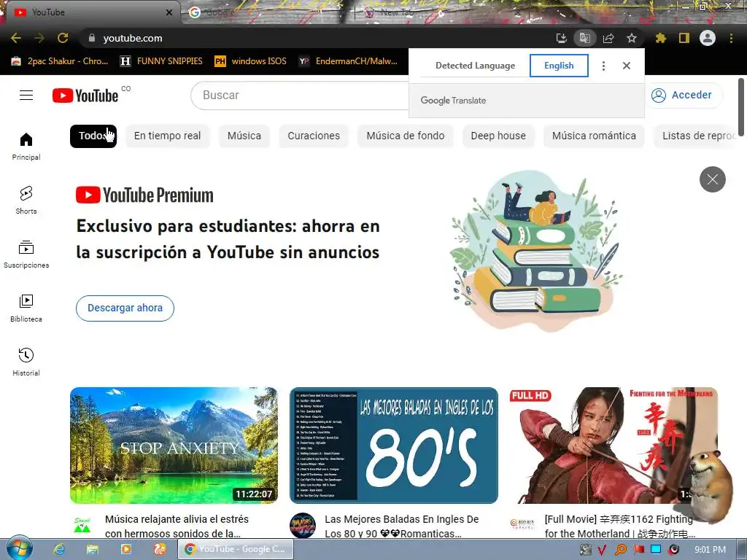The height and width of the screenshot is (560, 747).
Task: Select the Todos filter chip
Action: click(x=93, y=136)
